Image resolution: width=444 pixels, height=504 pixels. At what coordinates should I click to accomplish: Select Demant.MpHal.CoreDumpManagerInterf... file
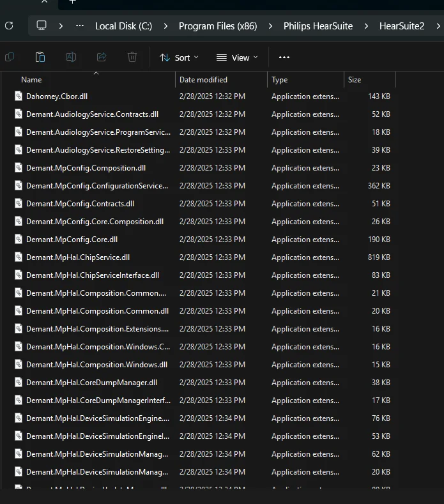click(x=98, y=401)
